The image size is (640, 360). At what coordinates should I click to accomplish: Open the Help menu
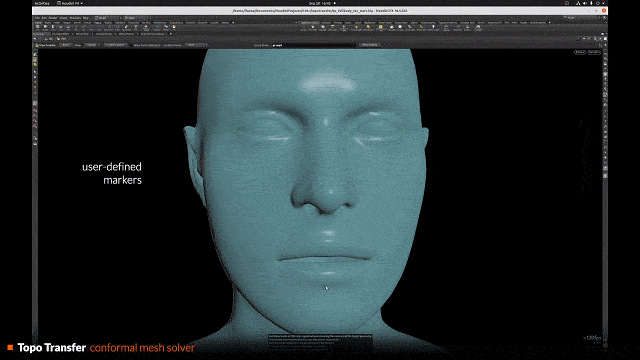click(x=86, y=18)
